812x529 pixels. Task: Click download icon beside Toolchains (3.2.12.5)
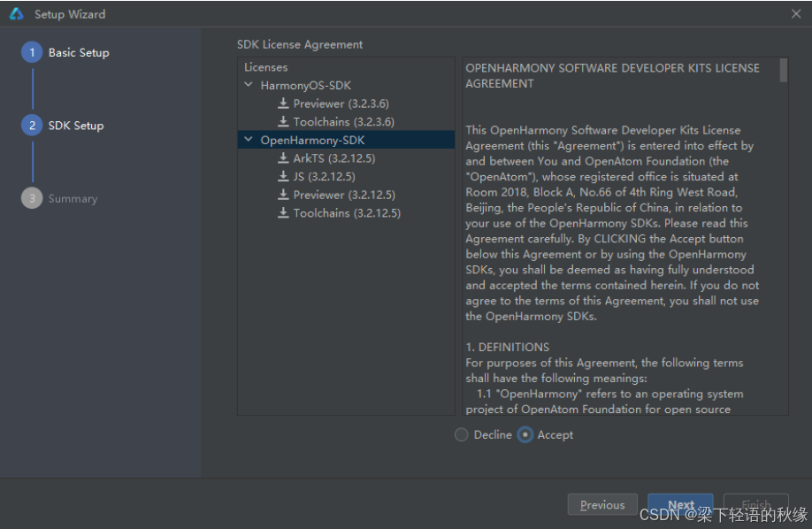coord(283,212)
